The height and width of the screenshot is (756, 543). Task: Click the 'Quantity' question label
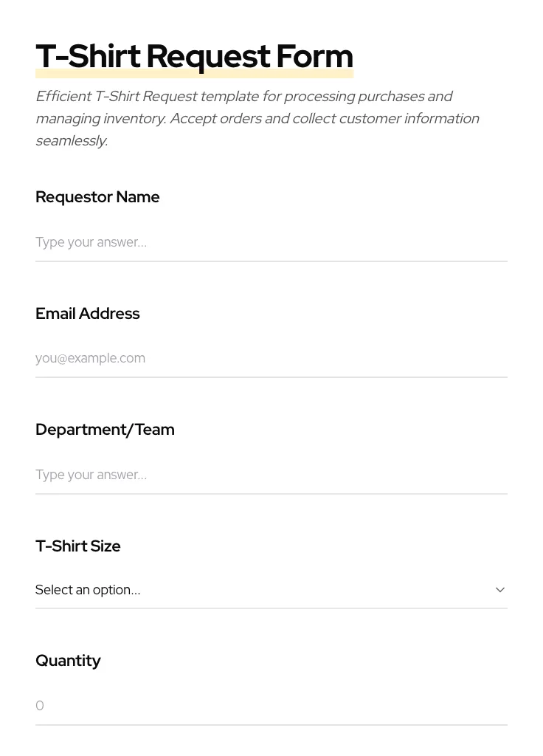coord(68,661)
